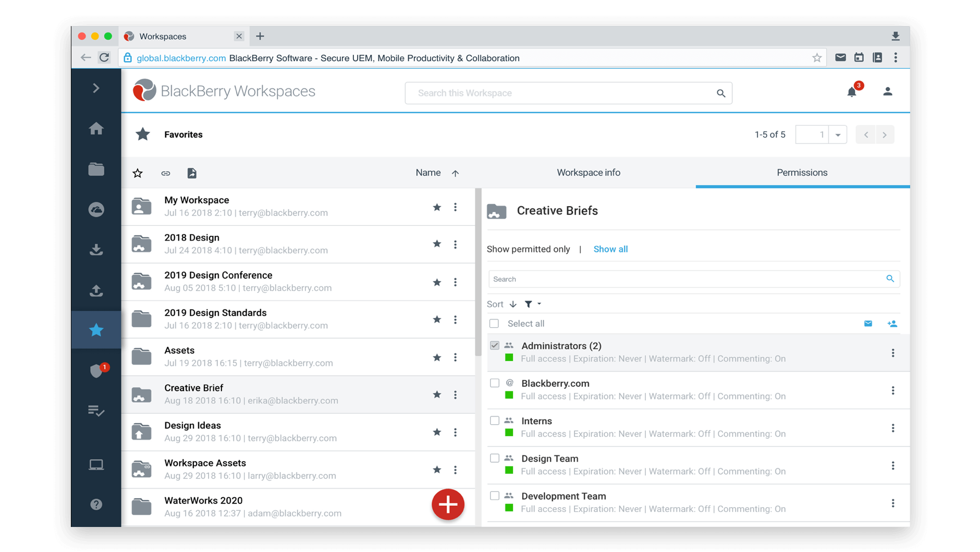Open the Home icon in sidebar
The image size is (980, 552).
(96, 128)
